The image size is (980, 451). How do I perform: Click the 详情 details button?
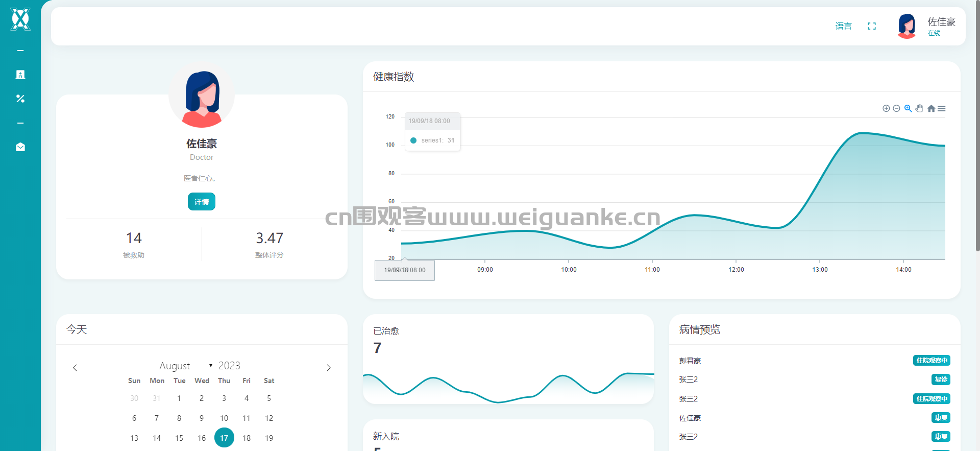coord(202,202)
